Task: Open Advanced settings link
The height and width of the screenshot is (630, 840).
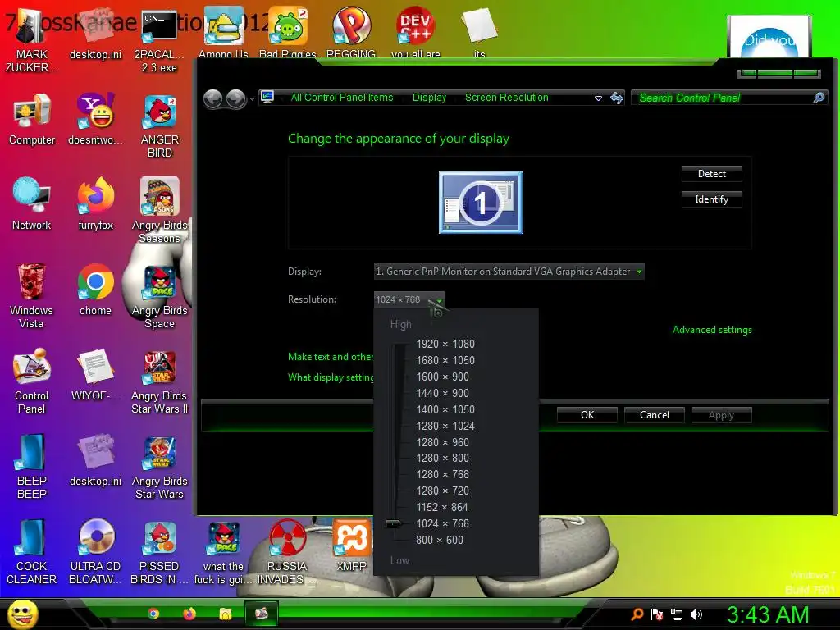Action: pos(712,330)
